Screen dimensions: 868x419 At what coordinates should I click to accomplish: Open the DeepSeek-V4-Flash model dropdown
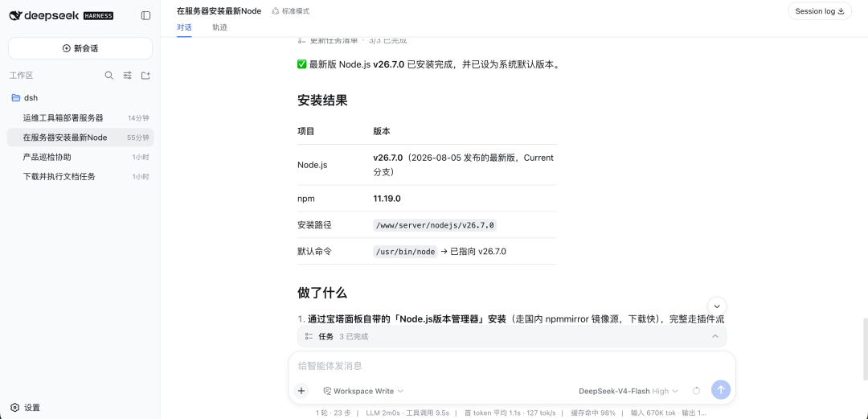pyautogui.click(x=628, y=392)
